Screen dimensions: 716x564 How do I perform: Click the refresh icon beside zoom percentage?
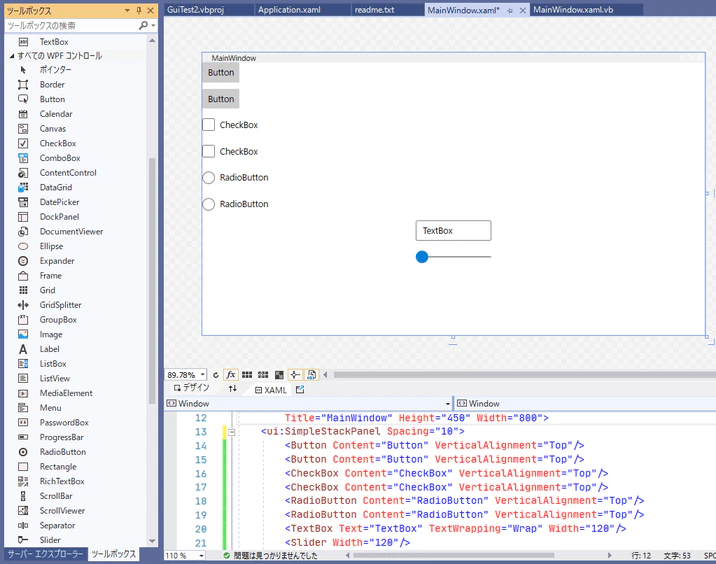[x=216, y=375]
